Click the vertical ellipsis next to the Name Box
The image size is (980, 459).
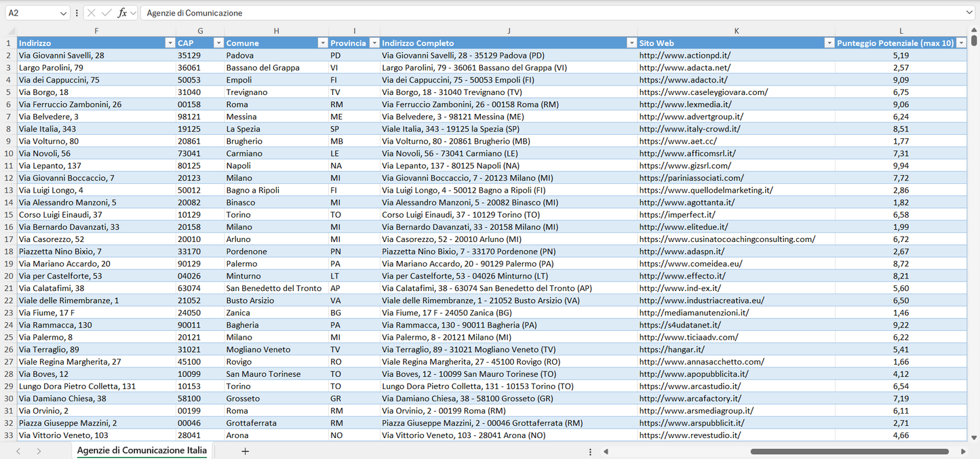click(78, 12)
